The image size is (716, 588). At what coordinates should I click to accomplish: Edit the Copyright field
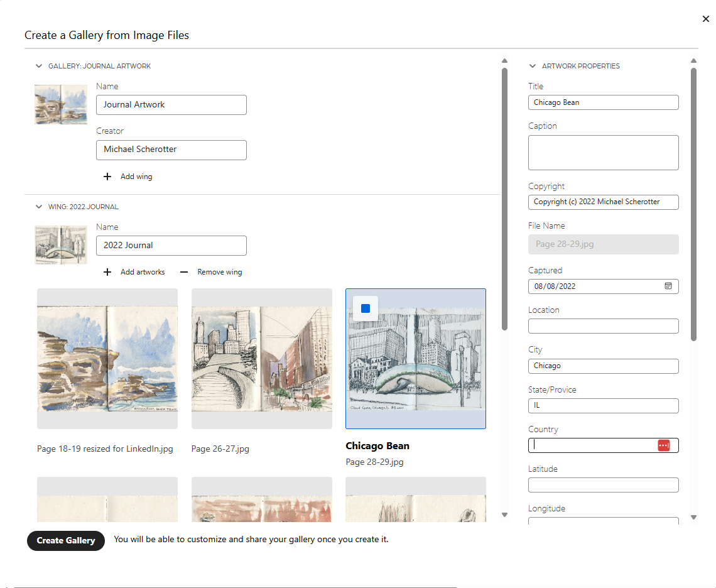[603, 202]
